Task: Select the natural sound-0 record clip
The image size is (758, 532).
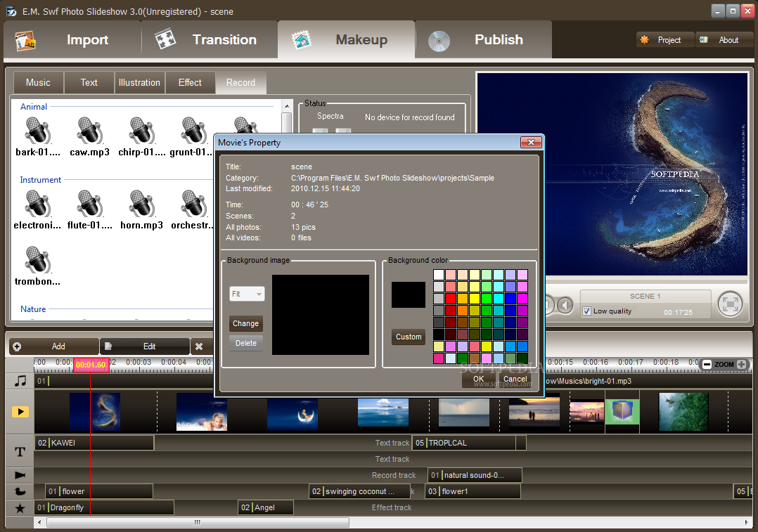Action: [475, 476]
